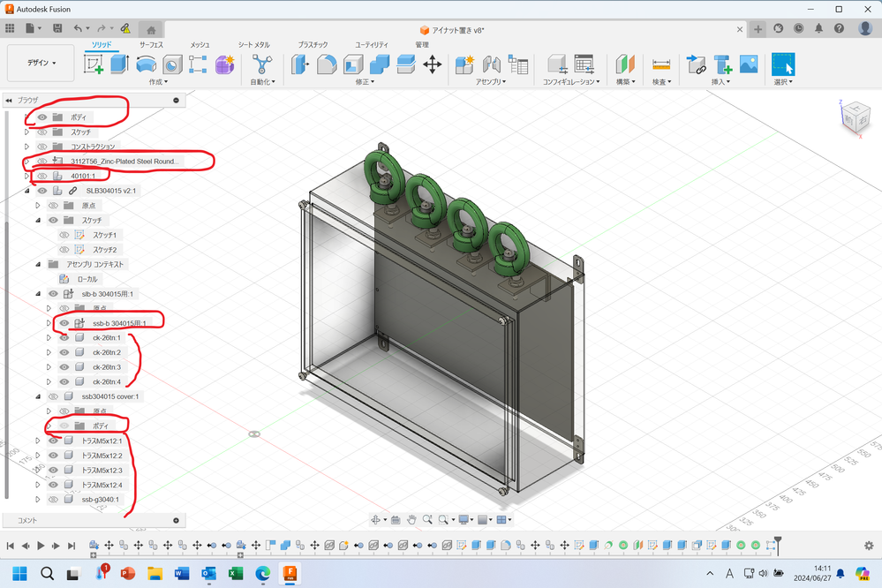Collapse the slb-b 304015用:1 node
882x588 pixels.
click(x=38, y=294)
